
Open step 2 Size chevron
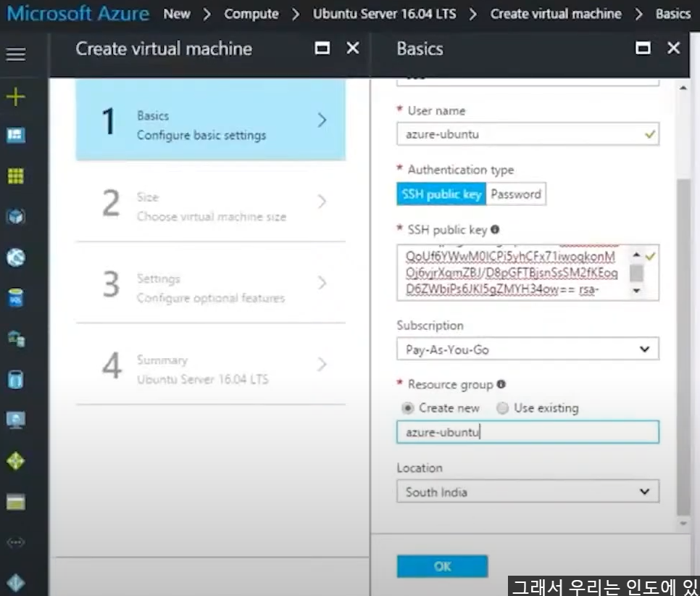pyautogui.click(x=322, y=201)
